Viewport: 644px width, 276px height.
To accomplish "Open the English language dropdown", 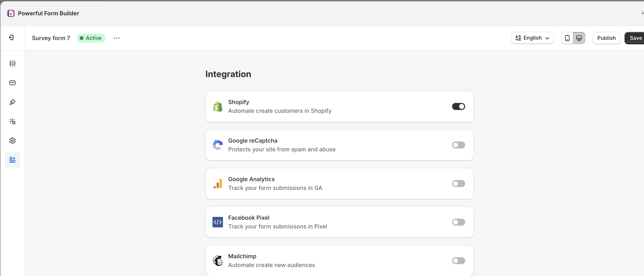I will pyautogui.click(x=533, y=38).
